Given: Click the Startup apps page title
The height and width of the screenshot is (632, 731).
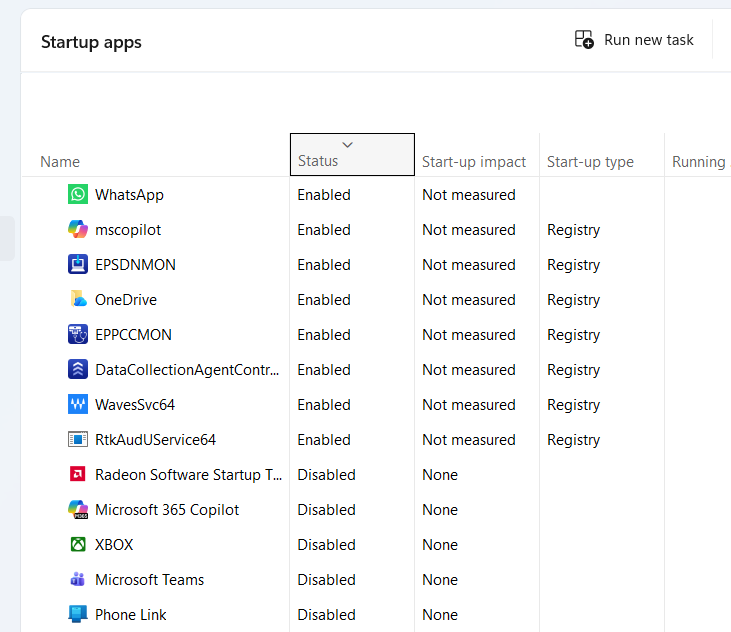Looking at the screenshot, I should click(91, 42).
